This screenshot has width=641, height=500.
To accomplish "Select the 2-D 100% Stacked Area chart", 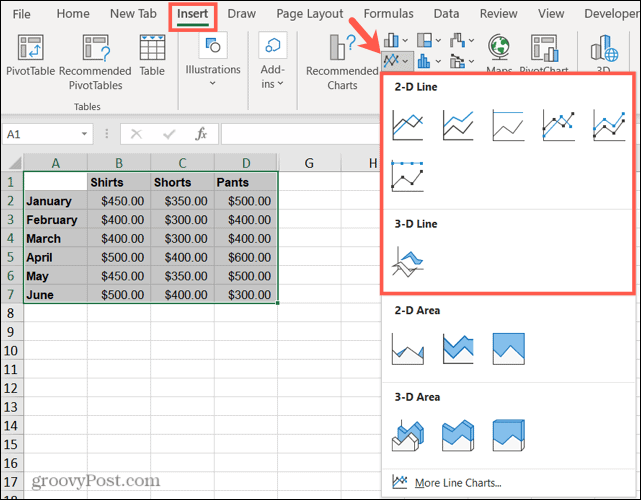I will tap(508, 349).
